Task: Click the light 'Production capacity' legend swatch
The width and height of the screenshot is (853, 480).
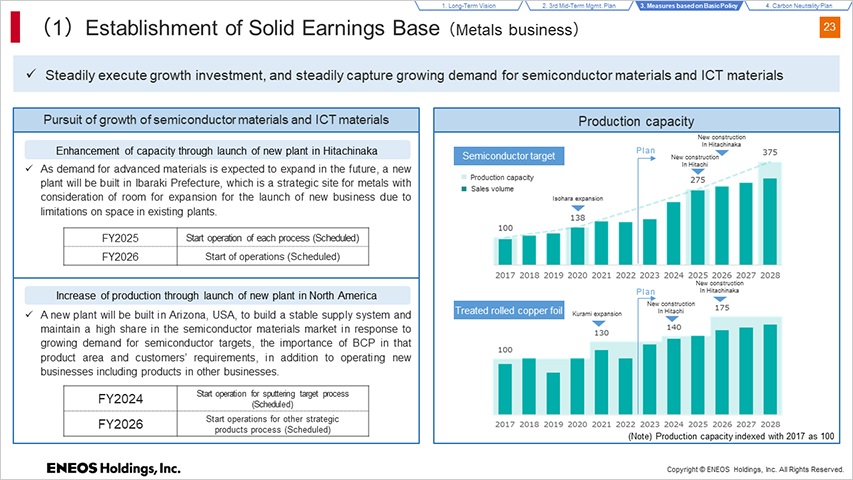Action: tap(463, 177)
